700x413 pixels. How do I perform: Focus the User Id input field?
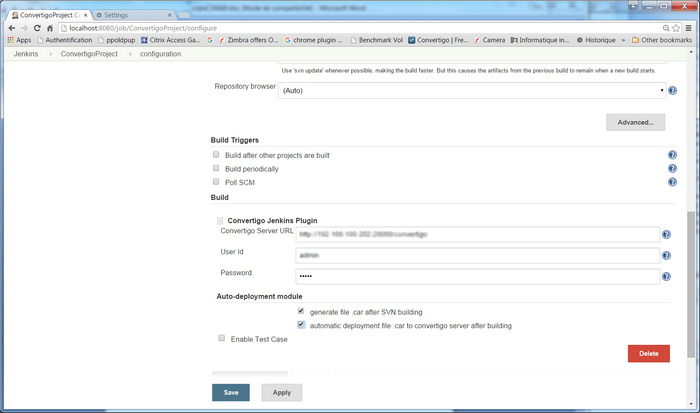pos(478,255)
